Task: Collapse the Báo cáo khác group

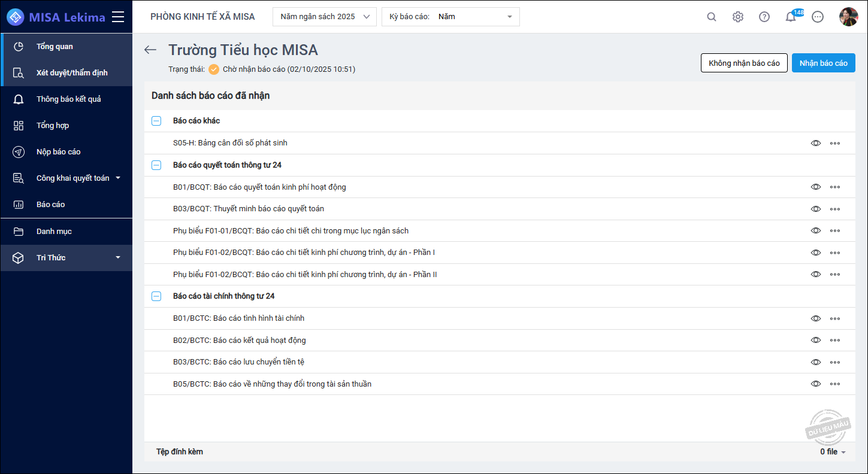Action: pos(156,121)
